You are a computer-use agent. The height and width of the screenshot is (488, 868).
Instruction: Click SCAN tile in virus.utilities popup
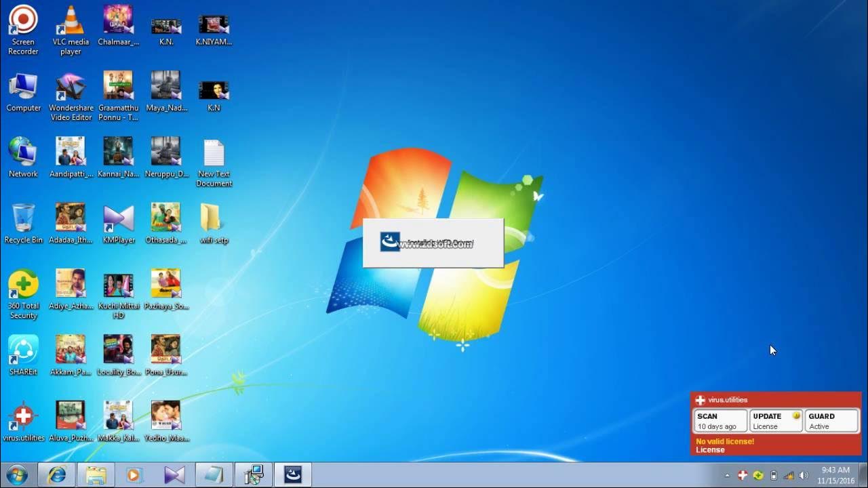click(x=720, y=421)
